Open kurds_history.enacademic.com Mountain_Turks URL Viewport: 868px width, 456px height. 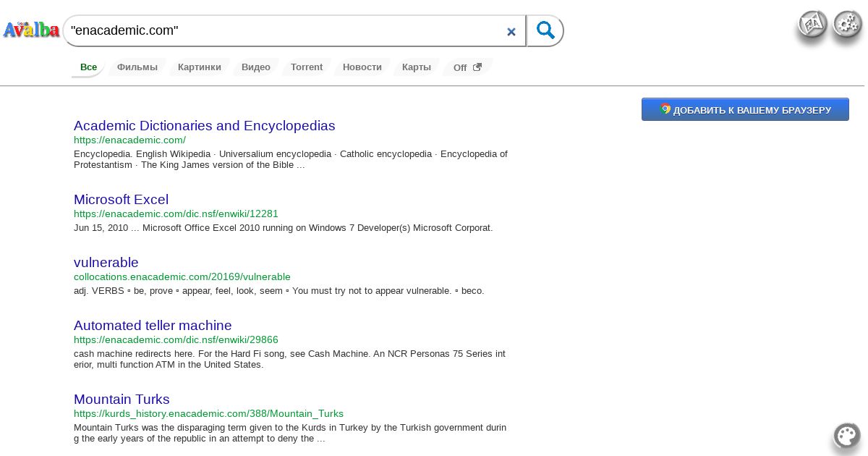coord(208,414)
